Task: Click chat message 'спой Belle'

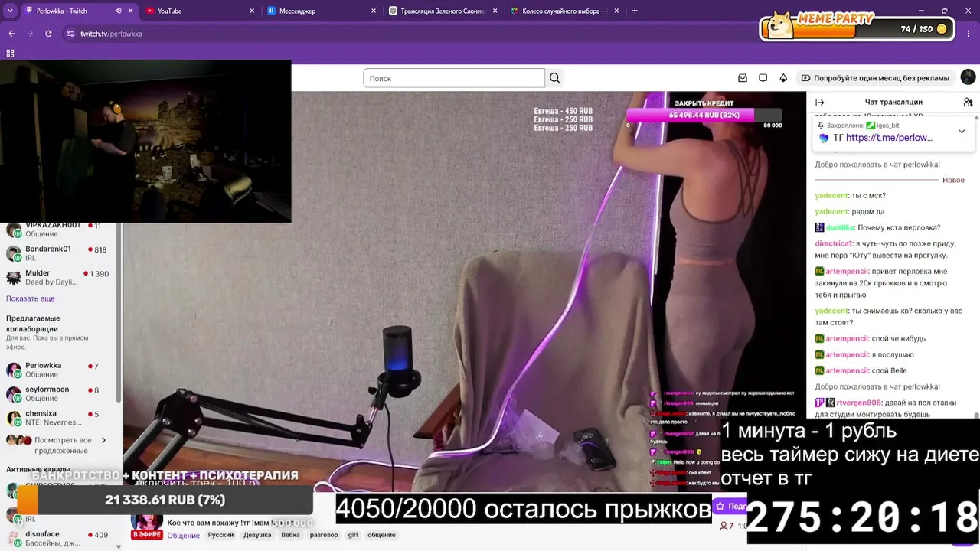Action: (890, 370)
